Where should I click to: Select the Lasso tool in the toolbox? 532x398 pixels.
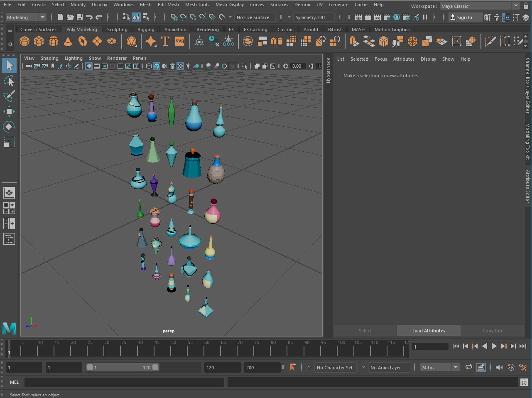pos(9,81)
